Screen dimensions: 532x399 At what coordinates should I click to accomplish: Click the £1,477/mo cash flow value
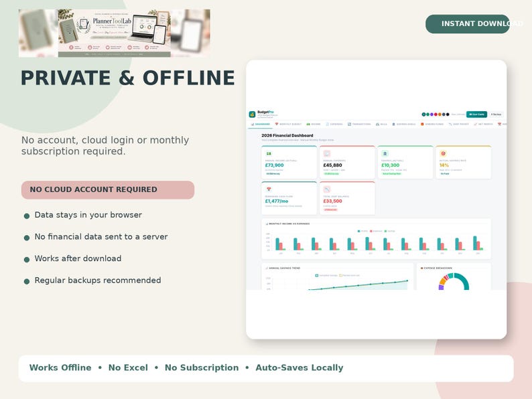[x=277, y=201]
